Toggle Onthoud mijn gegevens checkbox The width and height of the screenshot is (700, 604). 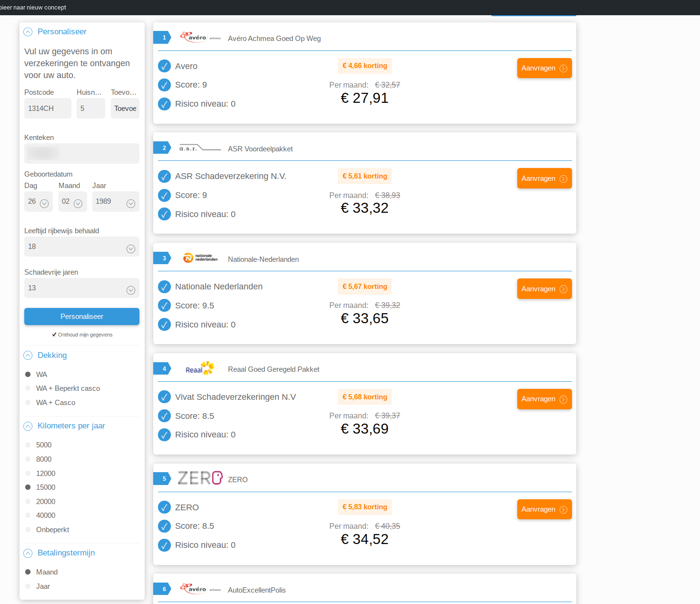[x=54, y=335]
